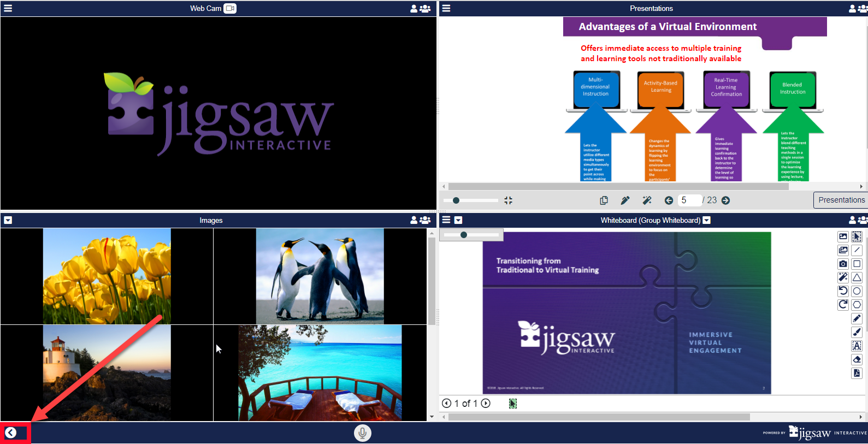Screen dimensions: 868x444
Task: Export whiteboard using the PDF icon
Action: point(857,373)
